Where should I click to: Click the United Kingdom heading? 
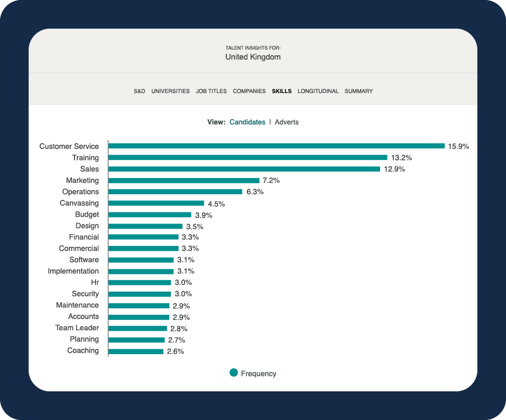click(253, 57)
